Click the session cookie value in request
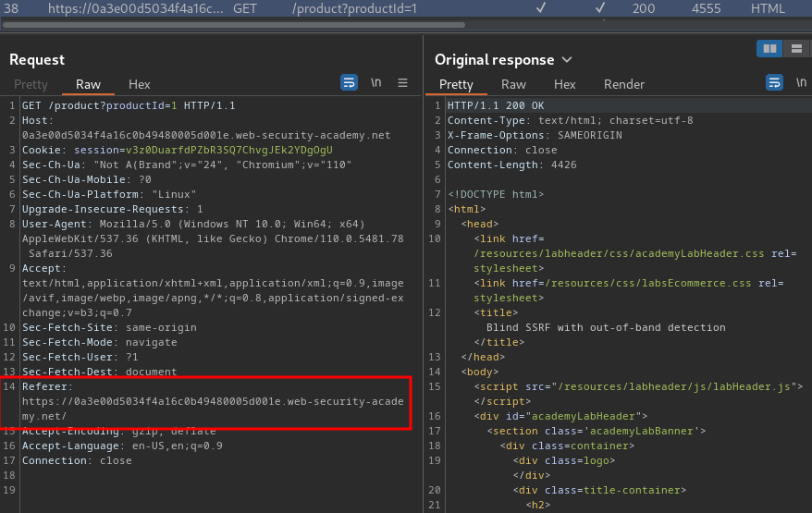 point(228,150)
